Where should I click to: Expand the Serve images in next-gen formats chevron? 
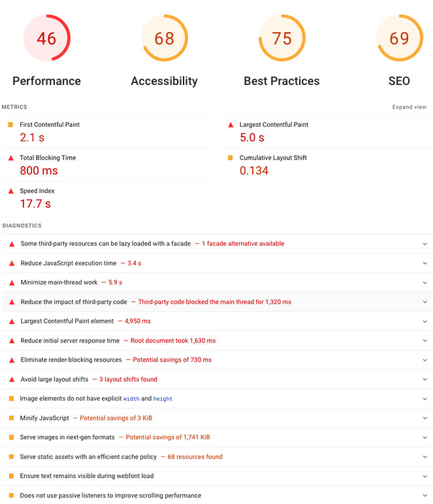coord(425,438)
